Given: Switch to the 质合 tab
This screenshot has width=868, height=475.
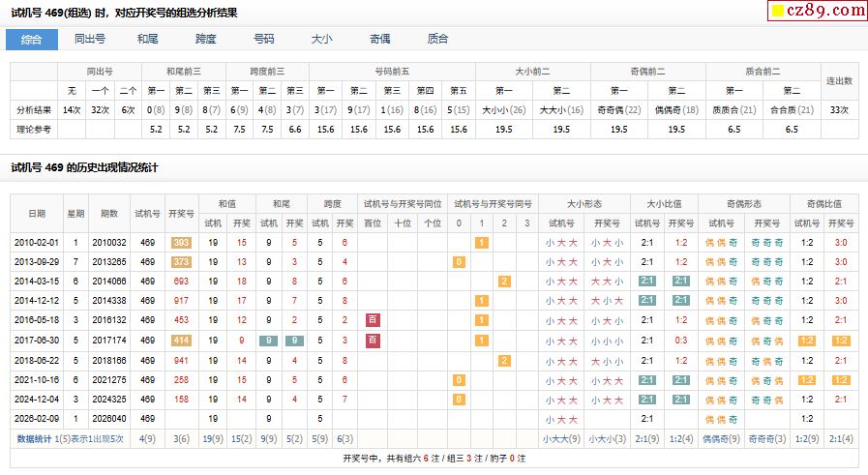Looking at the screenshot, I should point(438,40).
